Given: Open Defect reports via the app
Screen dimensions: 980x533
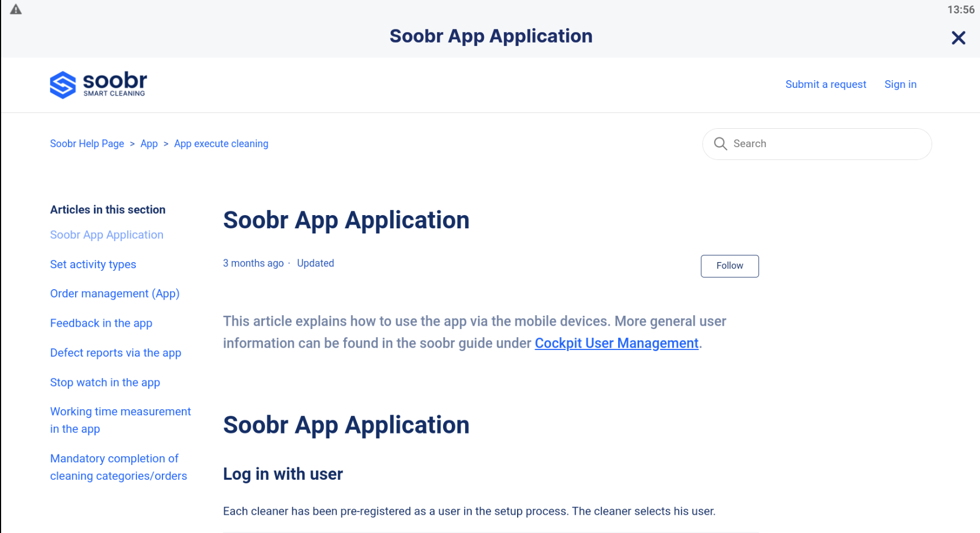Looking at the screenshot, I should [115, 353].
